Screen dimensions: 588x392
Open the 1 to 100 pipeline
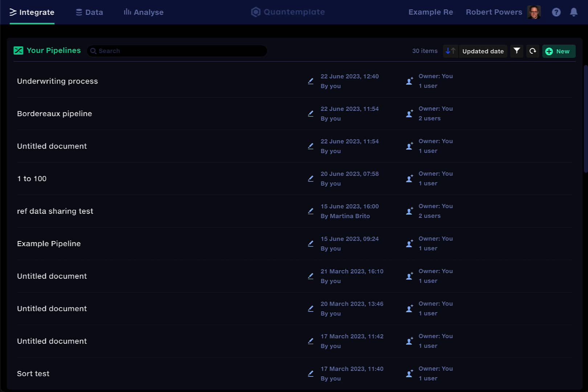click(32, 179)
